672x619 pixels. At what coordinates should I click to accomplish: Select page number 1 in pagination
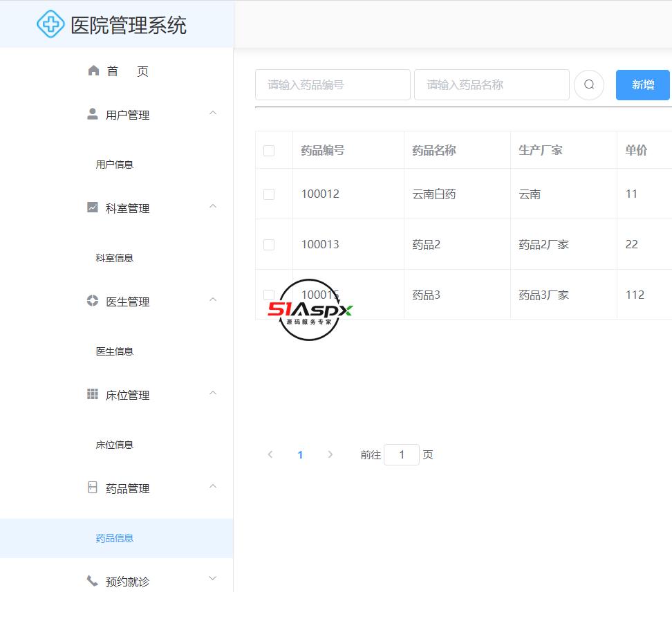[x=301, y=455]
